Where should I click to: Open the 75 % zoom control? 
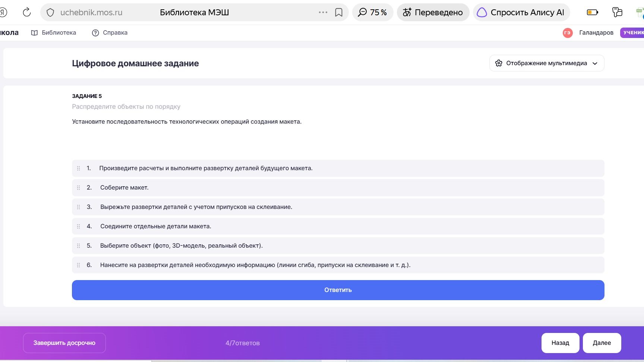[372, 12]
